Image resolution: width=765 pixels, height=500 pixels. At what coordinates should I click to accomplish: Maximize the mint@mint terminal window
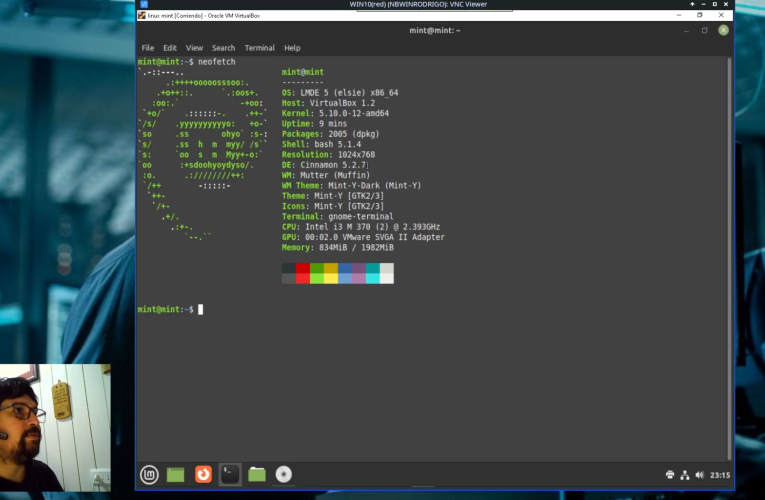(x=705, y=30)
